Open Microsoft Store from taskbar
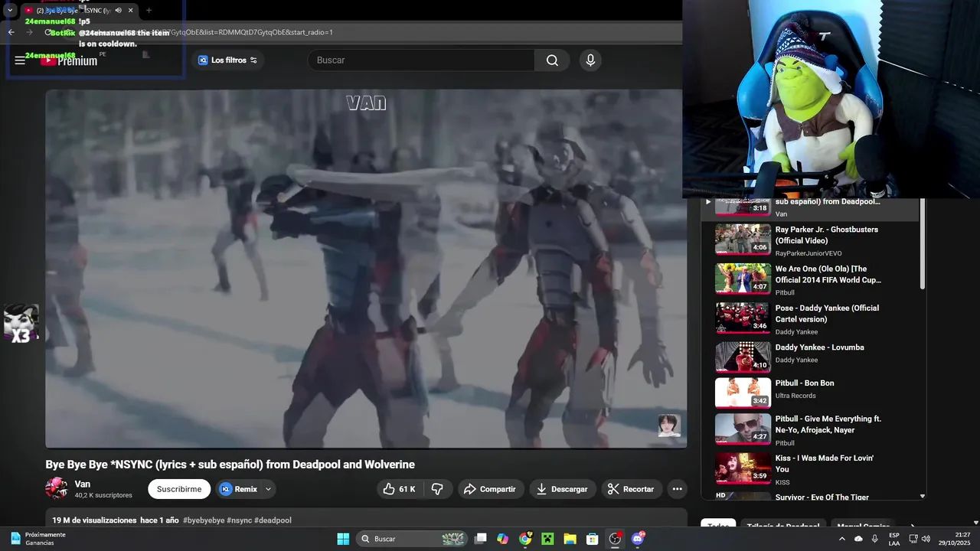Image resolution: width=980 pixels, height=551 pixels. [592, 539]
